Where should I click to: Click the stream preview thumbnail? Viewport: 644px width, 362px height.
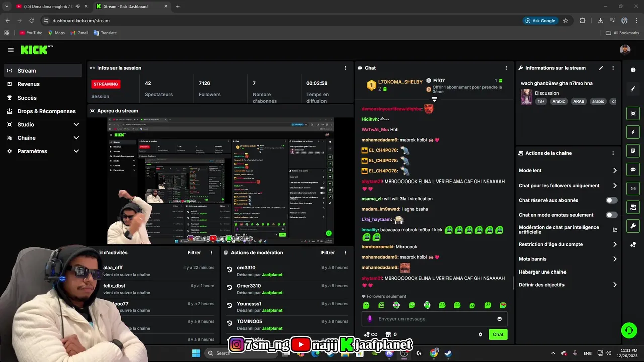point(220,180)
